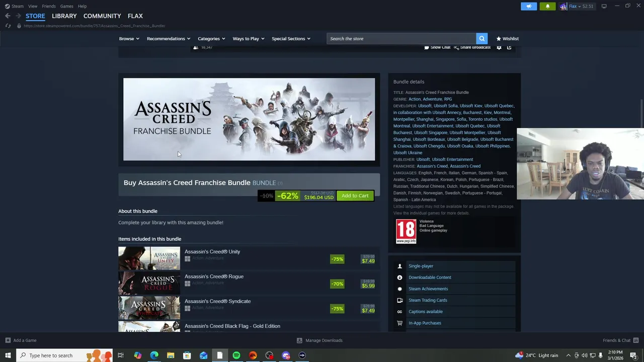Click the page vertical scrollbar
Image resolution: width=644 pixels, height=362 pixels.
pos(641,113)
